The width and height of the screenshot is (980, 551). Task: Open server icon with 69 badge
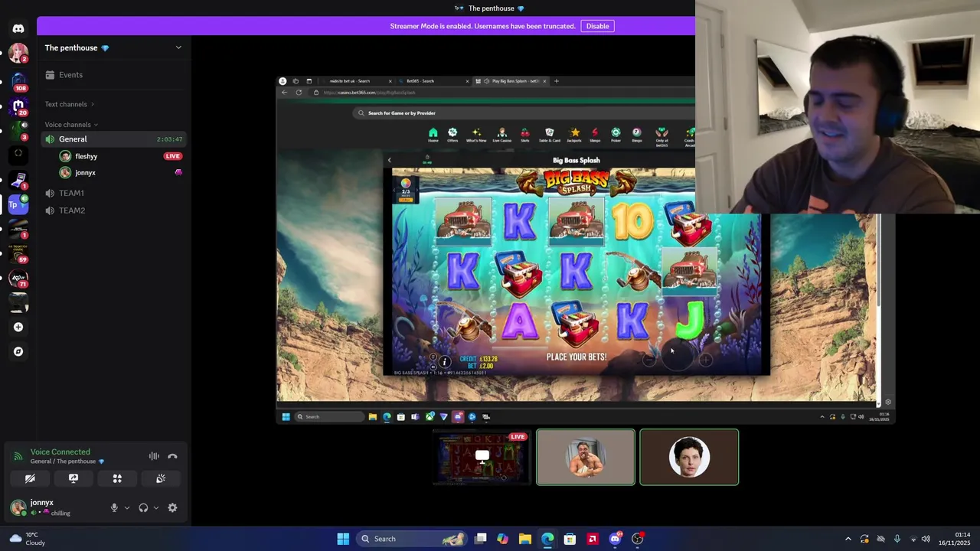18,253
